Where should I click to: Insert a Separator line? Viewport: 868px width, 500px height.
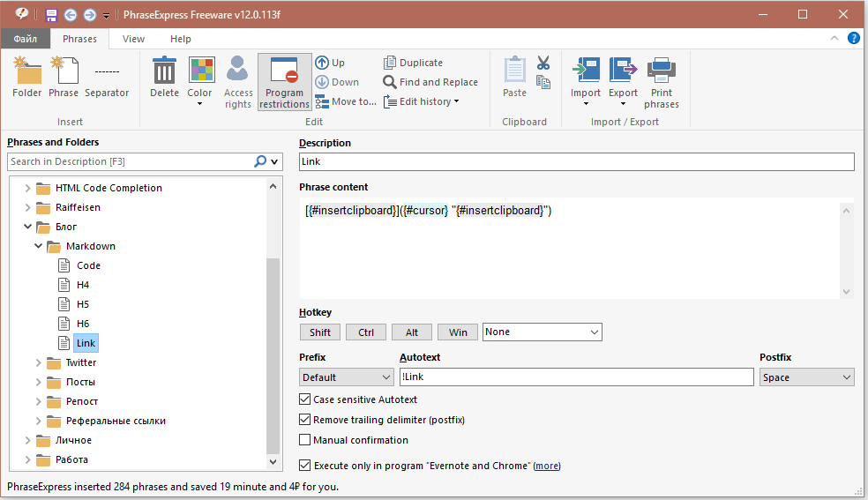107,78
